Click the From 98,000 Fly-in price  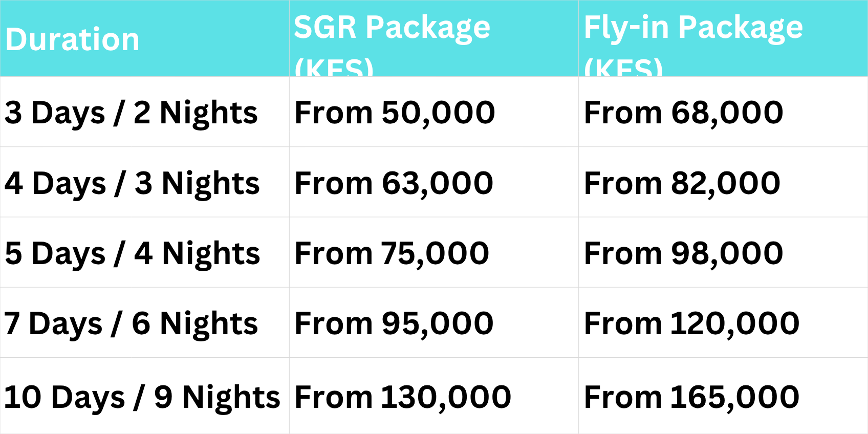pyautogui.click(x=683, y=253)
